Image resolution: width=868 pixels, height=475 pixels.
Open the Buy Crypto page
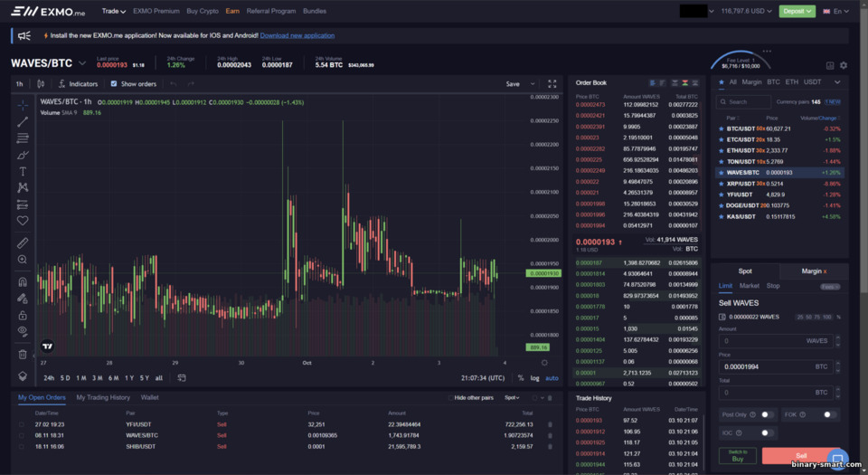click(x=202, y=11)
